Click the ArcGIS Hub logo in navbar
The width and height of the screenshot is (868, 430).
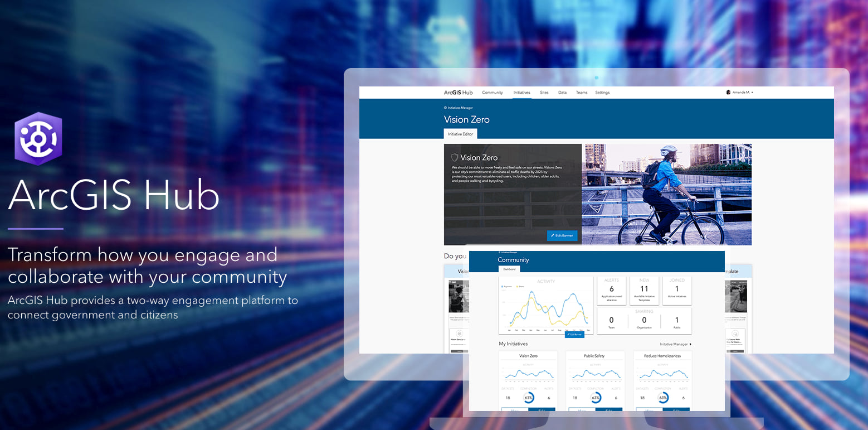pyautogui.click(x=458, y=93)
